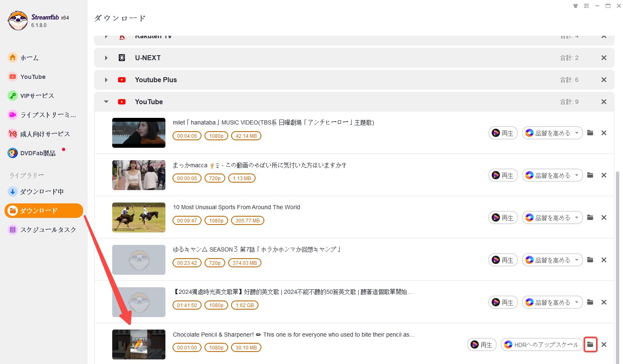Click the 1.62 GB size badge

245,305
